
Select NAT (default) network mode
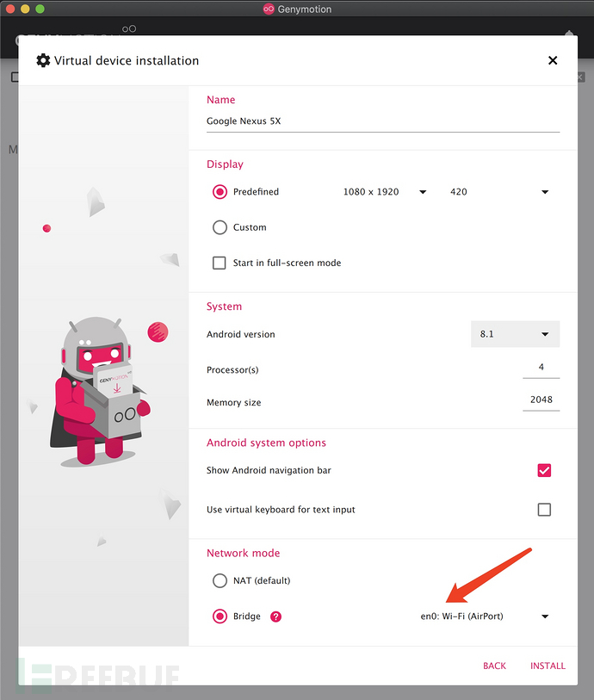click(x=220, y=581)
